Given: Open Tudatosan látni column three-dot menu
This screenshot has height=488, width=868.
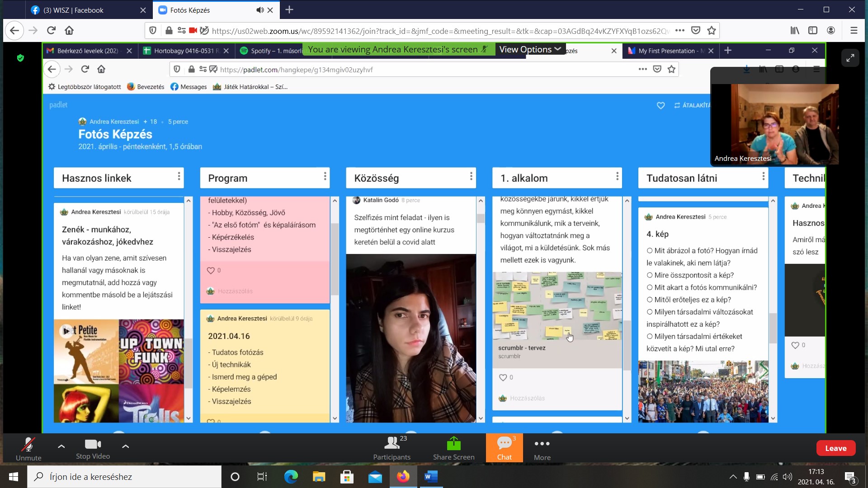Looking at the screenshot, I should (763, 177).
